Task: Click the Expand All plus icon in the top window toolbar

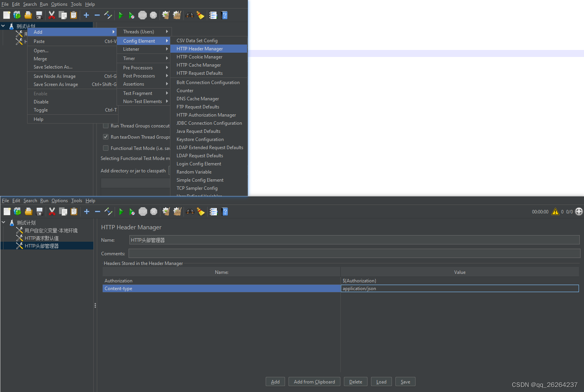Action: point(86,15)
